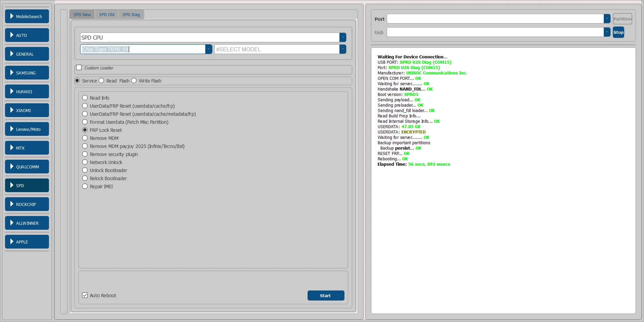The image size is (644, 322).
Task: Open the SAMSUNG sidebar module
Action: point(27,73)
